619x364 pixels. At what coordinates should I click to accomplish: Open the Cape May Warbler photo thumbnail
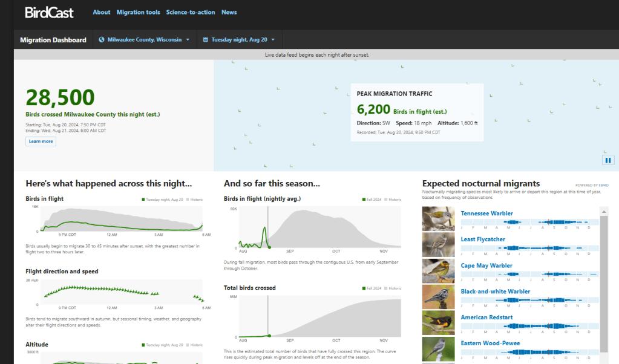pos(438,271)
